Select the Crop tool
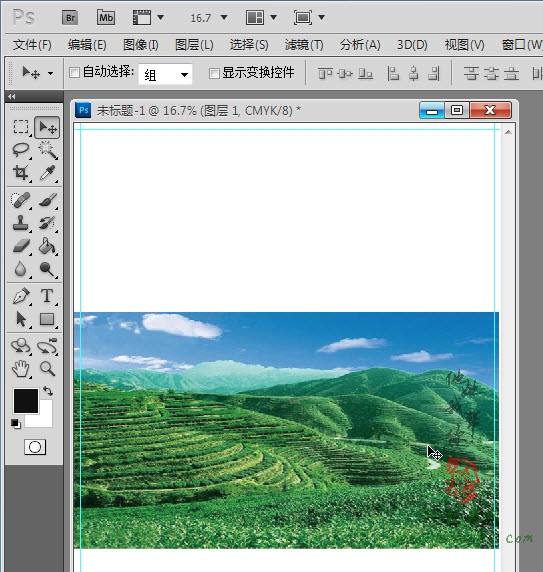 (21, 173)
